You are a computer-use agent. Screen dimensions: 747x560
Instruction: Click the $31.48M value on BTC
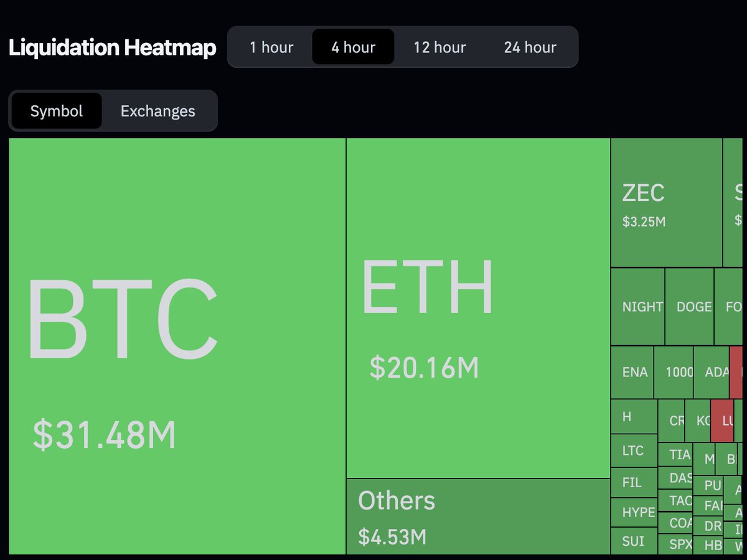(x=104, y=435)
